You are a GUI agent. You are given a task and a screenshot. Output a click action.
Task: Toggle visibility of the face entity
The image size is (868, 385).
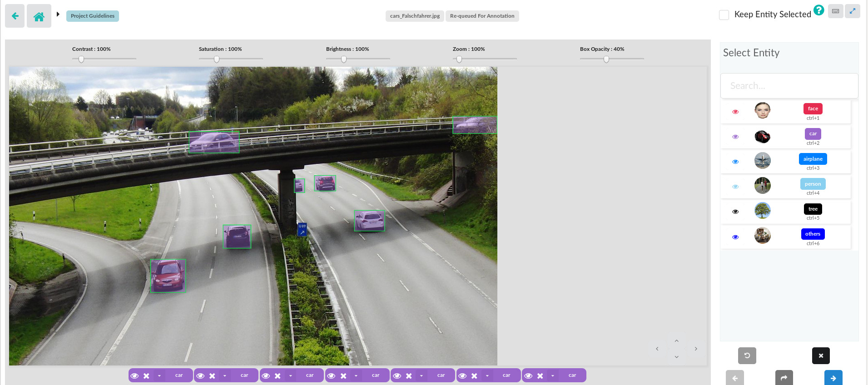coord(735,112)
